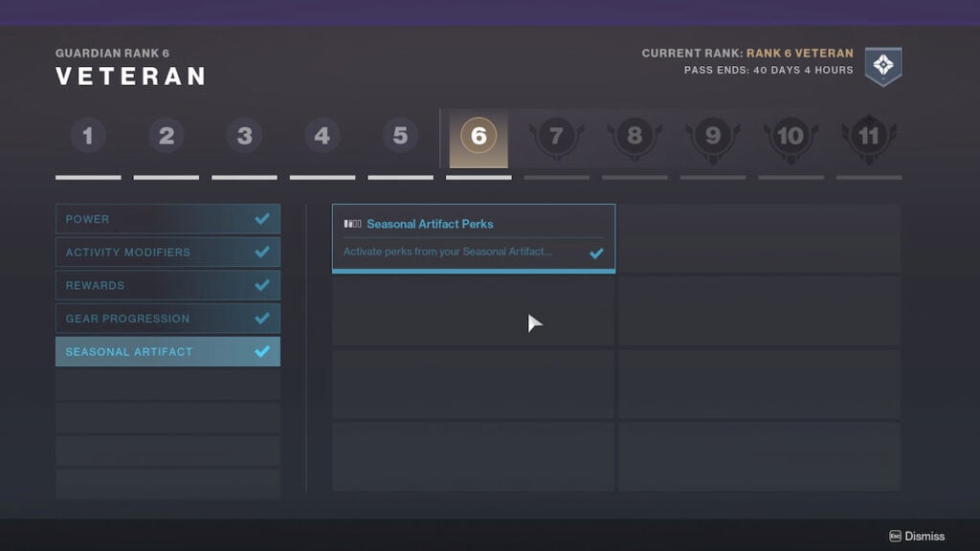
Task: Click 'Activate perks from your Seasonal Artifact...' description
Action: (x=448, y=252)
